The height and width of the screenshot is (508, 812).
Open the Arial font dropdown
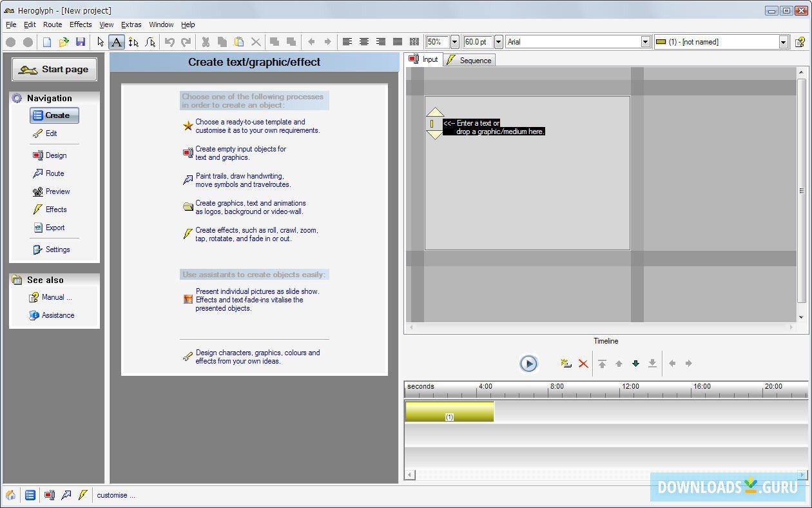646,42
